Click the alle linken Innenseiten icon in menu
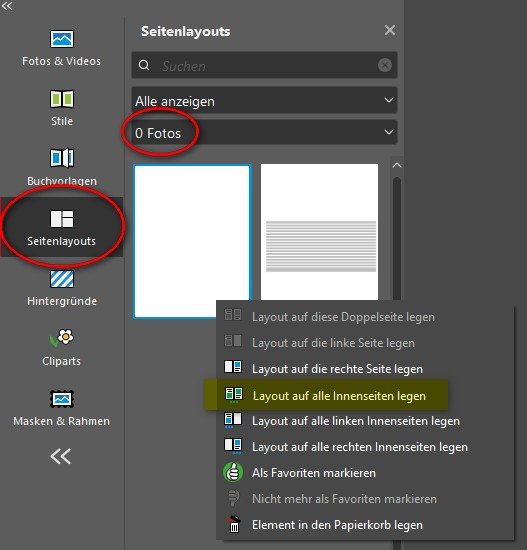Screen dimensions: 527x550 [233, 420]
